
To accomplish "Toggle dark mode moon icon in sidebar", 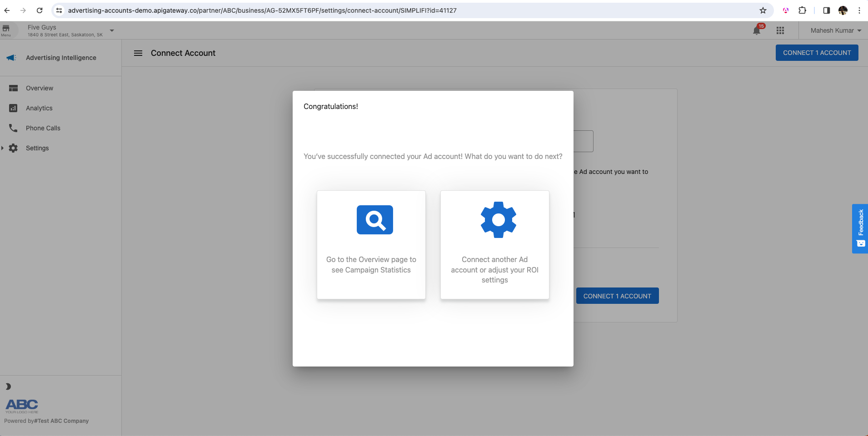I will [x=8, y=386].
